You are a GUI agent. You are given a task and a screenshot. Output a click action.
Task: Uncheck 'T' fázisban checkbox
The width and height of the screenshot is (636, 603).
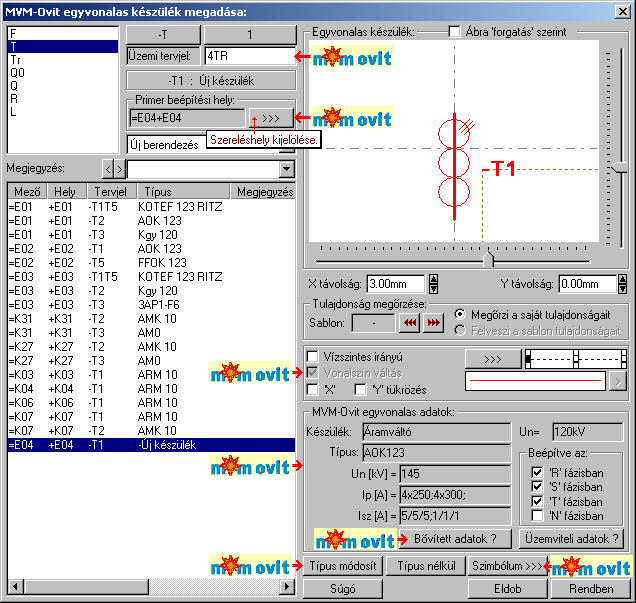click(x=537, y=501)
